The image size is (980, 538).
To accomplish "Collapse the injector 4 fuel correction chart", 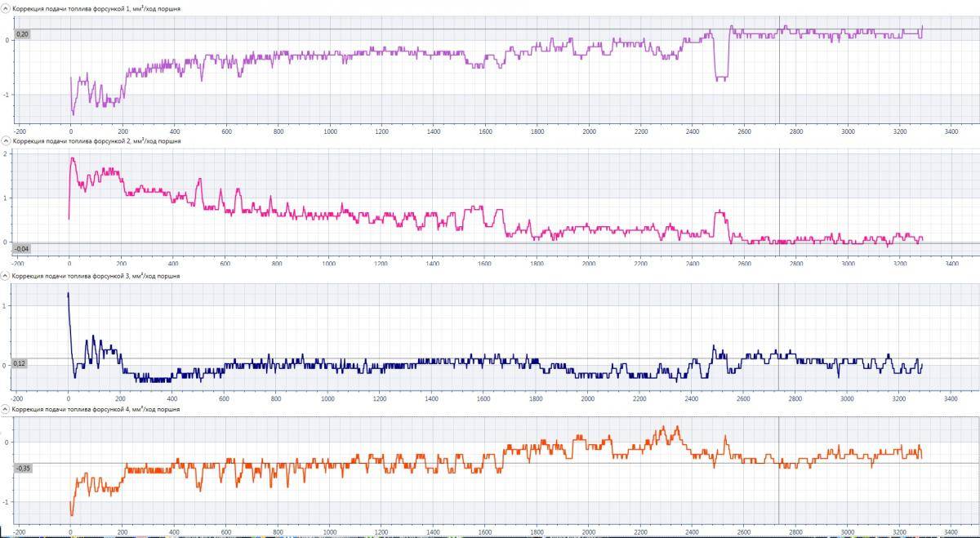I will (5, 408).
